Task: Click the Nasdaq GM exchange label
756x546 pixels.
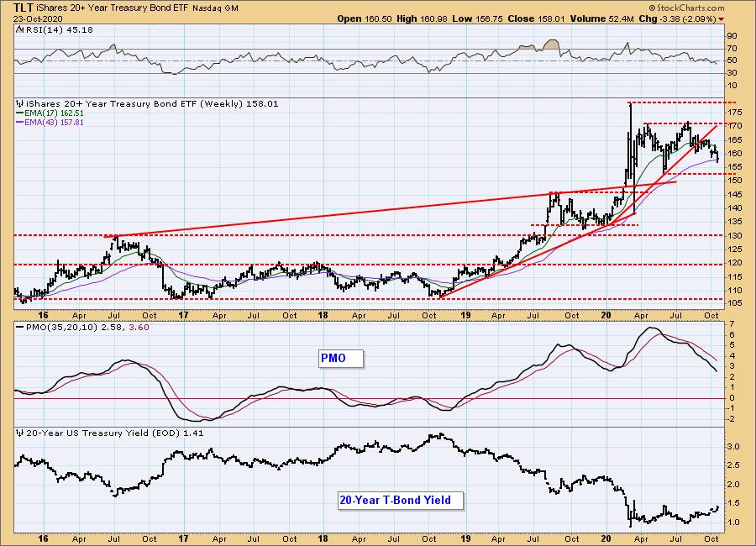Action: pyautogui.click(x=215, y=8)
